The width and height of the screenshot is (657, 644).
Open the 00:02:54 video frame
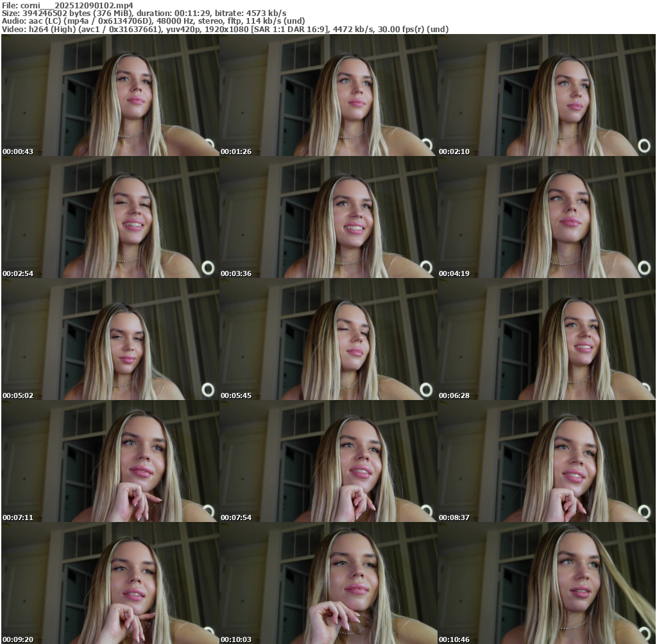tap(110, 217)
